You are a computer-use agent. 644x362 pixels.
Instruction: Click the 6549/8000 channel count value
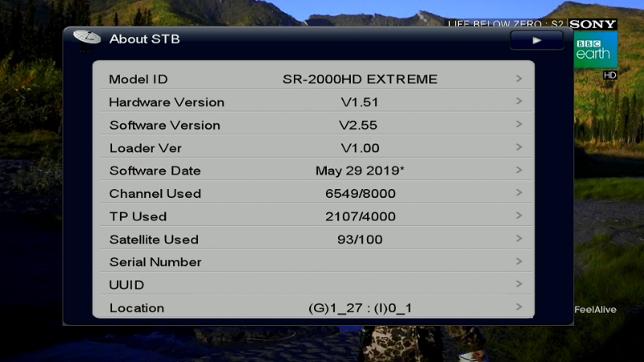point(360,194)
